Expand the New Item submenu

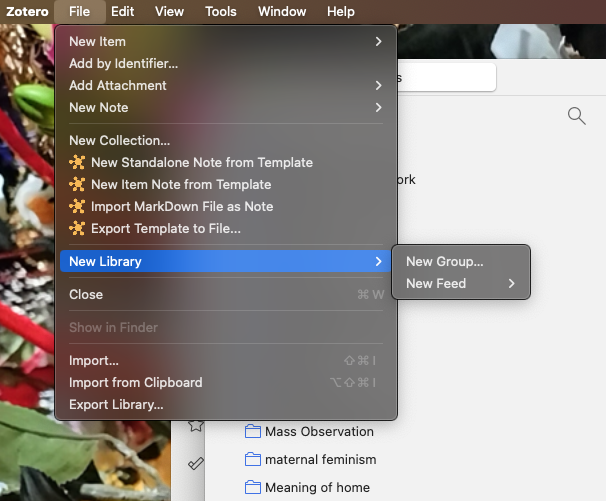(x=225, y=41)
